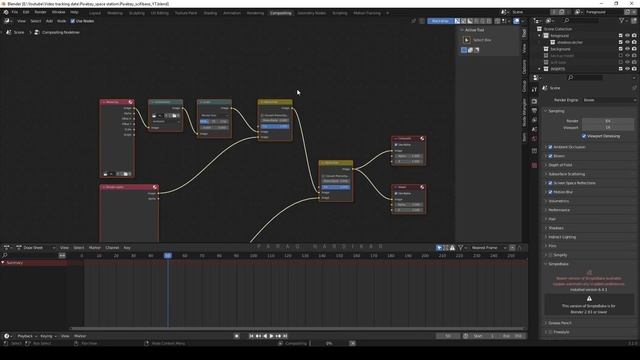Screen dimensions: 640x360
Task: Click the outliner filter funnel icon
Action: click(x=621, y=20)
